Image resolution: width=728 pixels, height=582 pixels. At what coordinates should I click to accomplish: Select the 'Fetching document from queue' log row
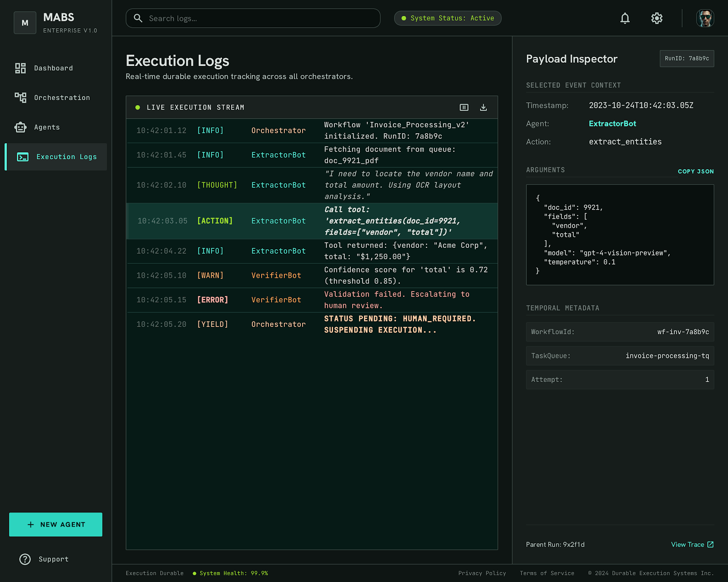coord(312,155)
